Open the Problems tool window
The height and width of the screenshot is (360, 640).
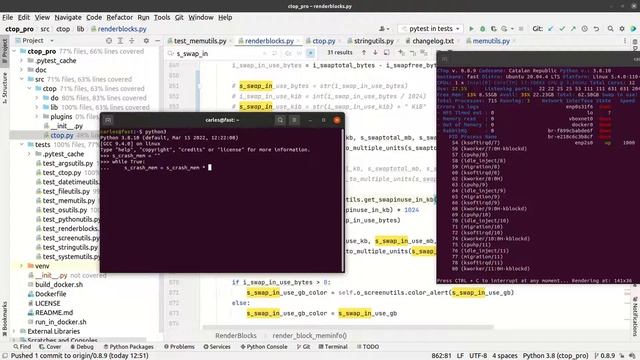click(x=179, y=347)
